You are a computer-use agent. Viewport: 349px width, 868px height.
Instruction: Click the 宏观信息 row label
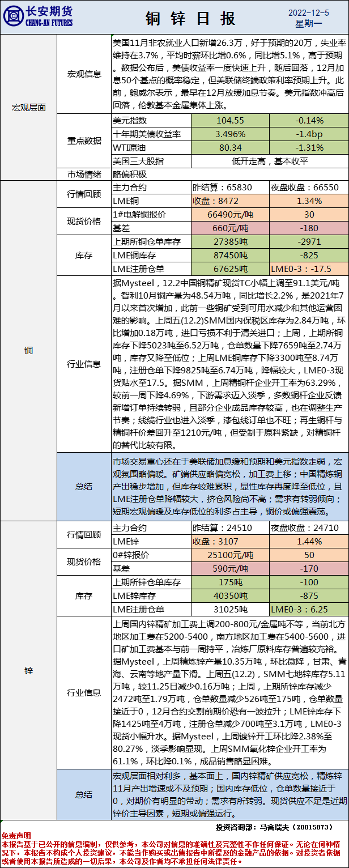tap(84, 74)
